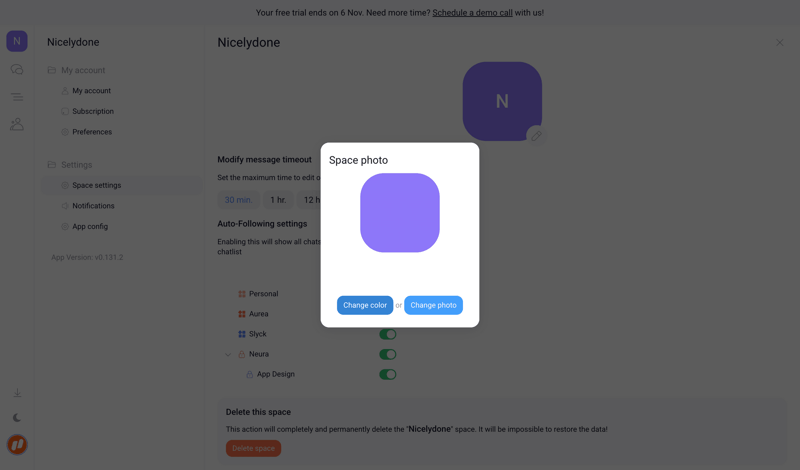Disable auto-following for App Design
This screenshot has height=470, width=800.
point(388,374)
